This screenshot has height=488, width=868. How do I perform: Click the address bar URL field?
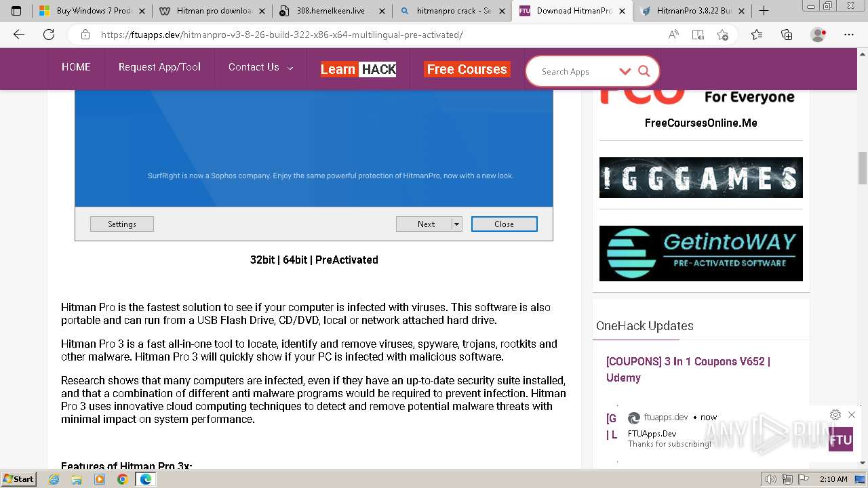coord(380,35)
